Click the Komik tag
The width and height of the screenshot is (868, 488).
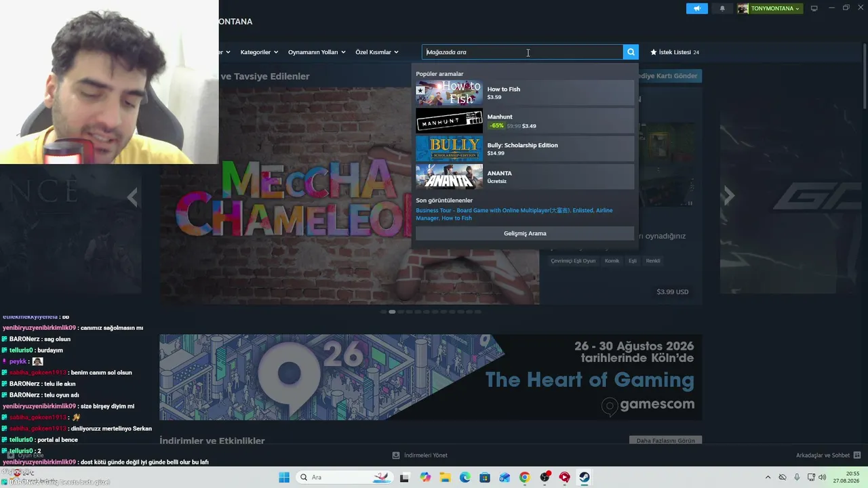[x=612, y=261]
